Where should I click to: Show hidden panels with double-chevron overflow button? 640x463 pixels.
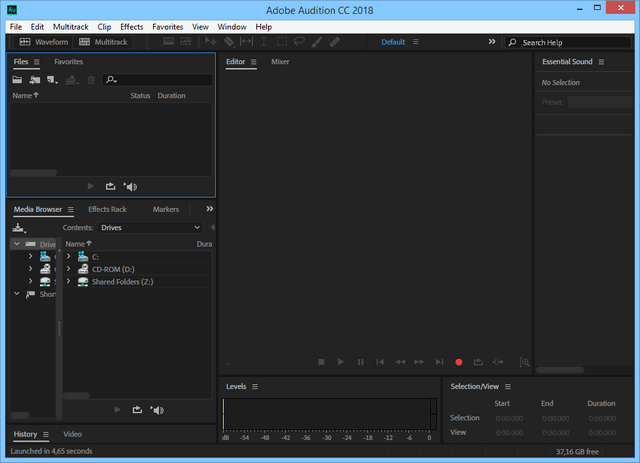pos(209,209)
